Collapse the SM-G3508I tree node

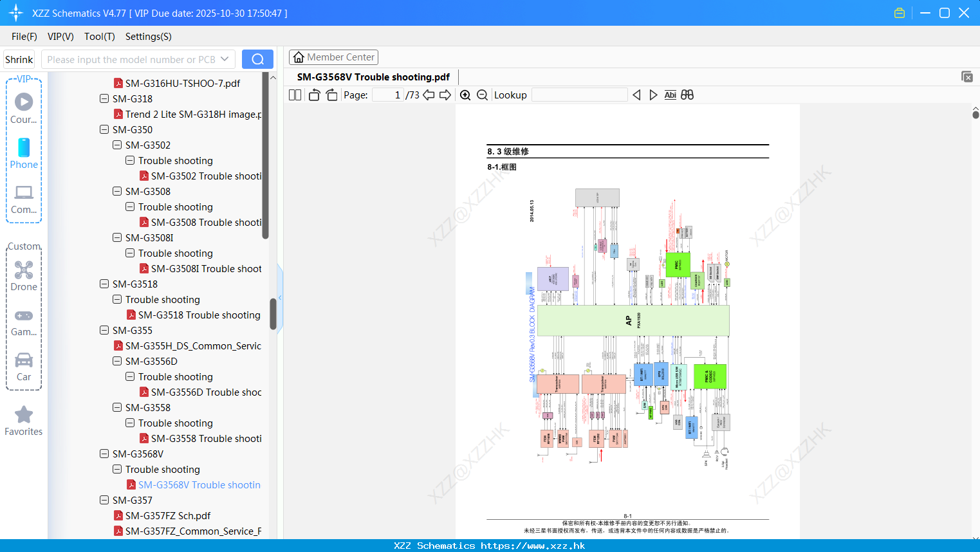(117, 237)
